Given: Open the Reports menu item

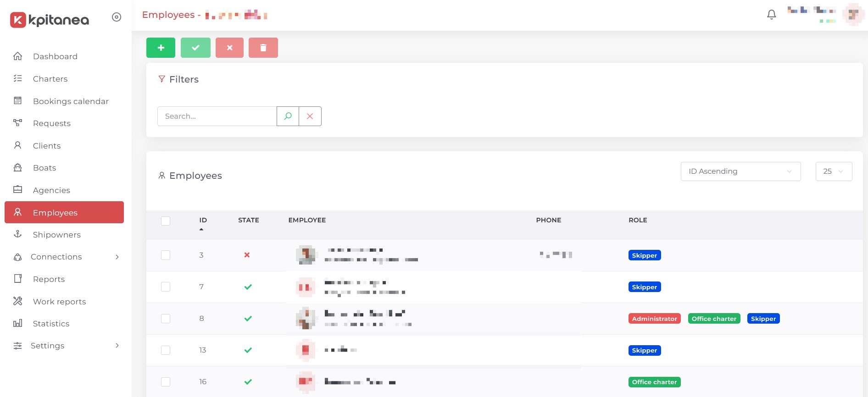Looking at the screenshot, I should coord(64,279).
